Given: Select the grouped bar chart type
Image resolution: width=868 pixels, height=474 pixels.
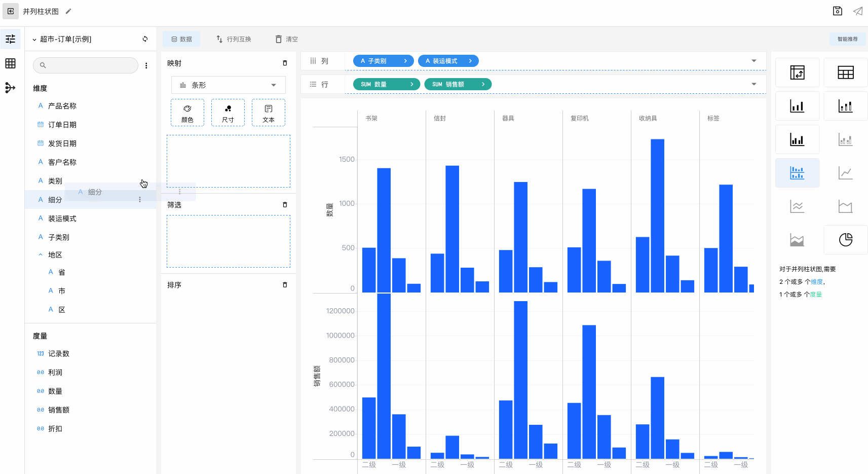Looking at the screenshot, I should tap(797, 139).
